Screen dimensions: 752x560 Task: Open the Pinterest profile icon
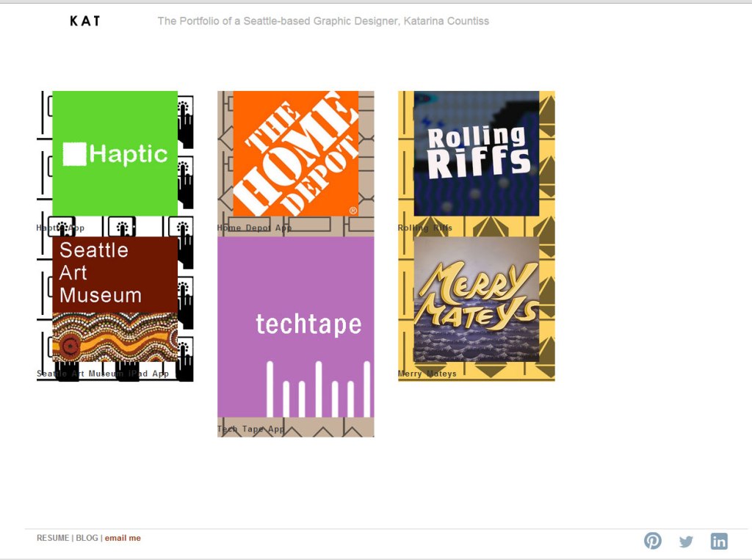pyautogui.click(x=652, y=541)
